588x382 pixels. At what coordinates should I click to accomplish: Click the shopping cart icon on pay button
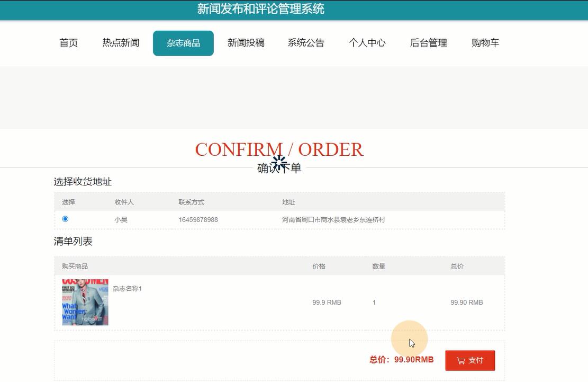pyautogui.click(x=461, y=361)
